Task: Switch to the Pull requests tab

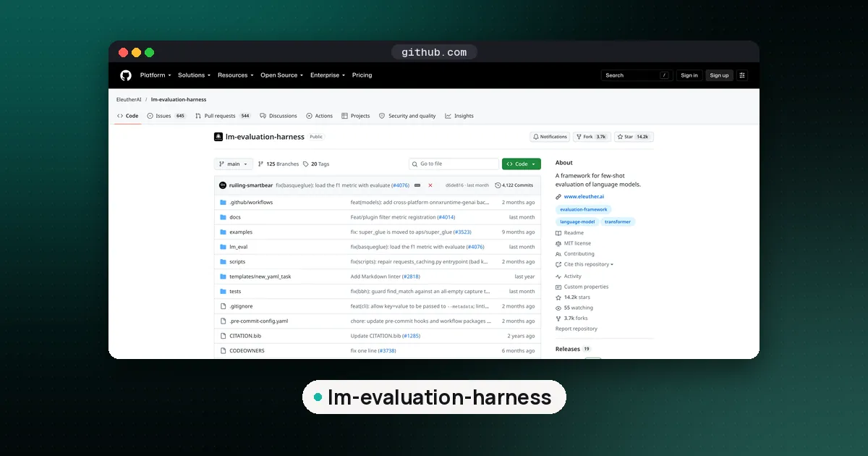Action: click(x=223, y=116)
